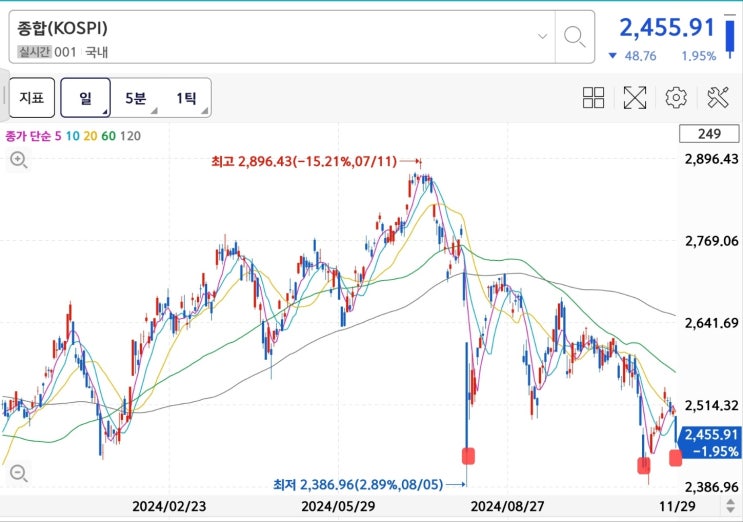Click the 종합(KOSPI) symbol search field
The height and width of the screenshot is (522, 743).
[270, 37]
